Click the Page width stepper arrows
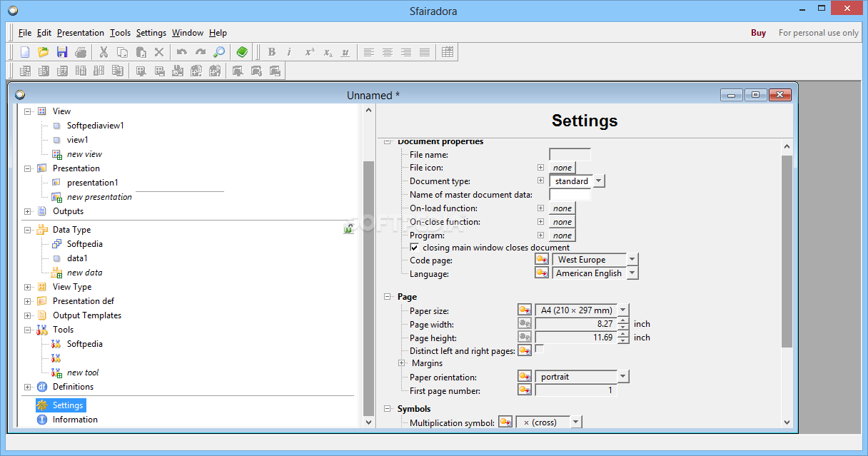 [624, 324]
